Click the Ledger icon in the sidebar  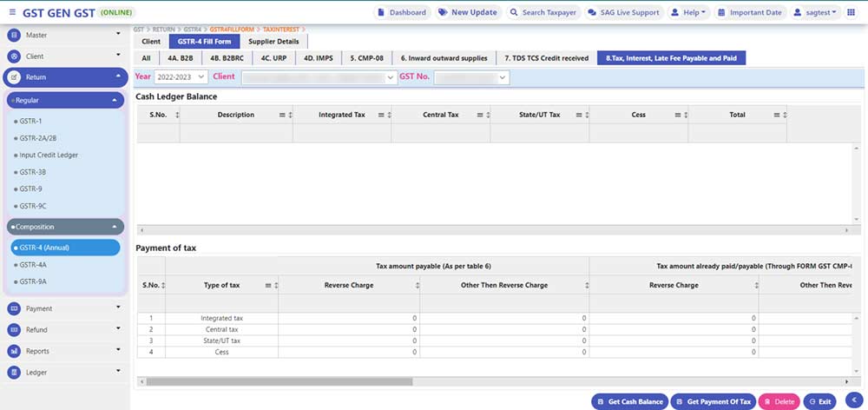click(15, 372)
